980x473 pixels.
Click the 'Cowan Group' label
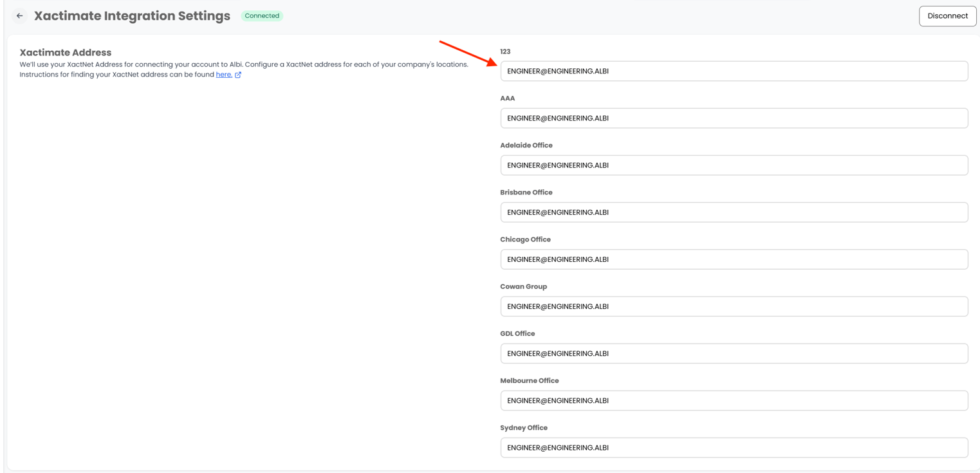tap(524, 286)
